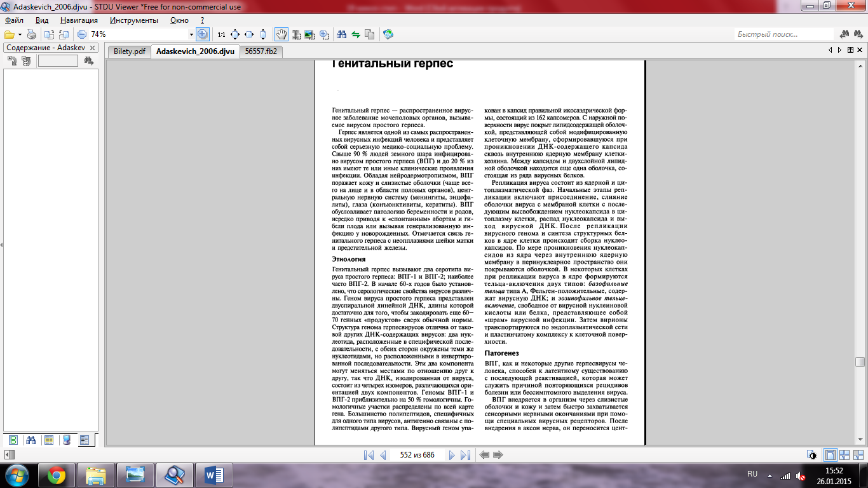Select the Hand tool
Screen dimensions: 868x488
(281, 34)
